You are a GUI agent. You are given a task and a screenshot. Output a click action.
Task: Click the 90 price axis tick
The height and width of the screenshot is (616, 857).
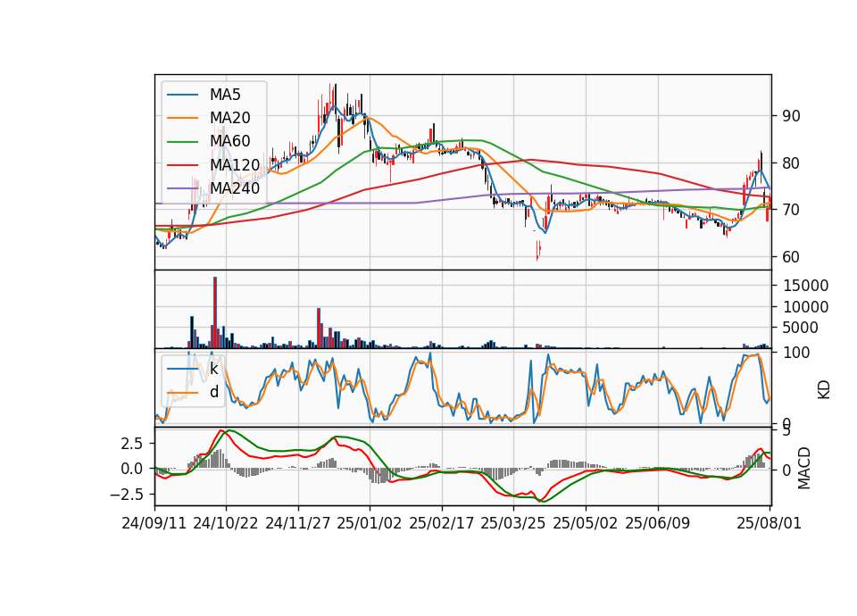791,116
